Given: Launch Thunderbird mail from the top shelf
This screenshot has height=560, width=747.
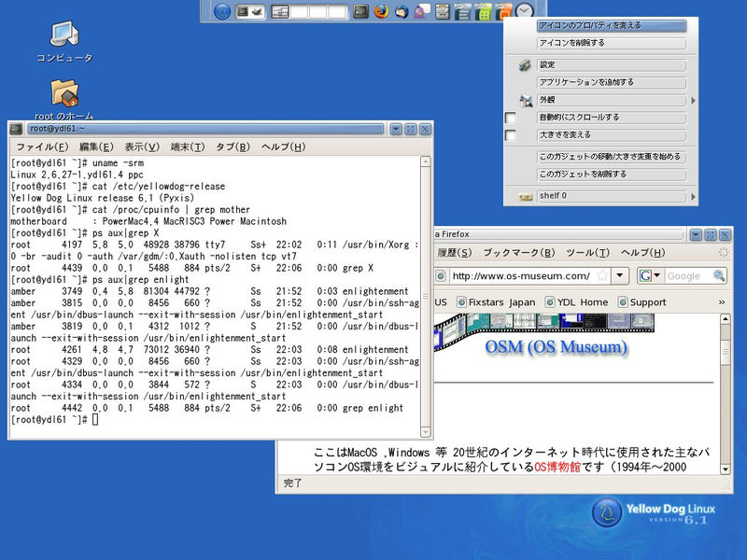Looking at the screenshot, I should [402, 11].
